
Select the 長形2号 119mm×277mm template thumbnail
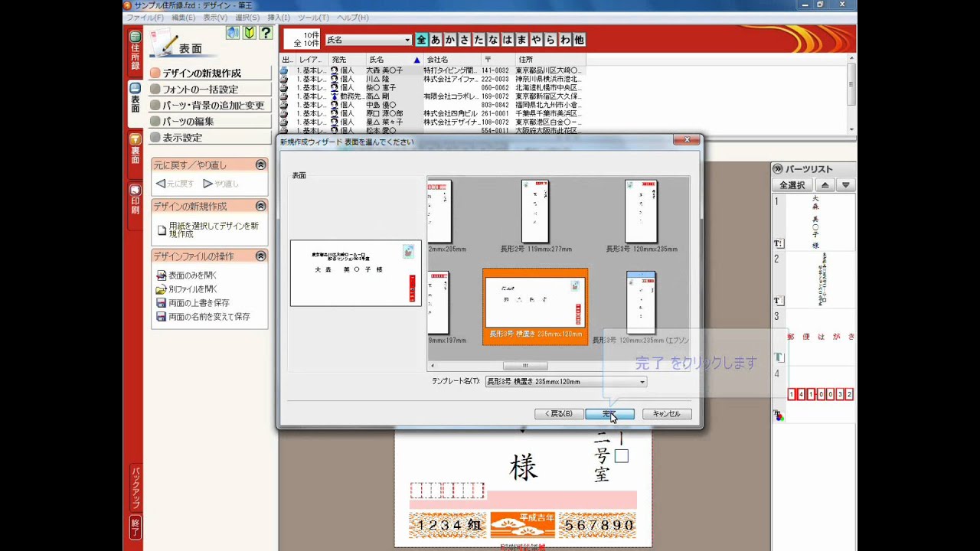(x=535, y=211)
